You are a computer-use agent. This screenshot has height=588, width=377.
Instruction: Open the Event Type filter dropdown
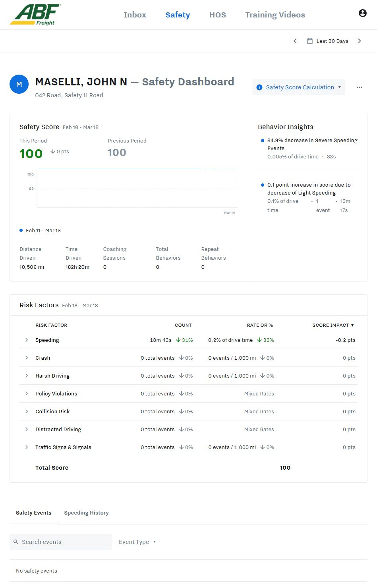137,542
